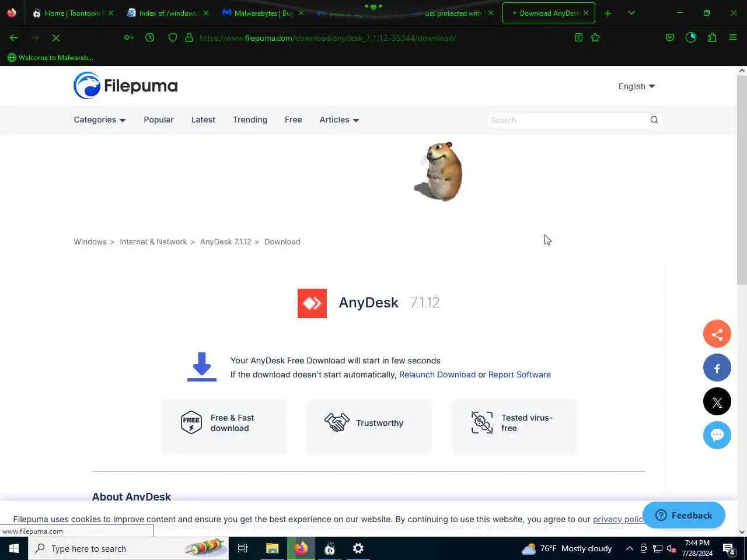747x560 pixels.
Task: Open the blue chat bubble button
Action: coord(717,435)
